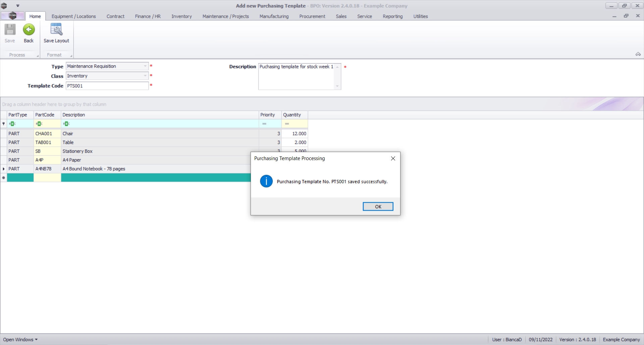This screenshot has width=644, height=345.
Task: Expand the Open Windows menu
Action: tap(20, 339)
